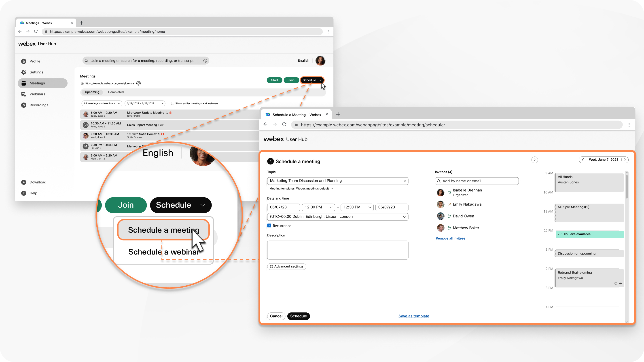Image resolution: width=644 pixels, height=362 pixels.
Task: Toggle Show earlier meetings and webinars
Action: [172, 103]
